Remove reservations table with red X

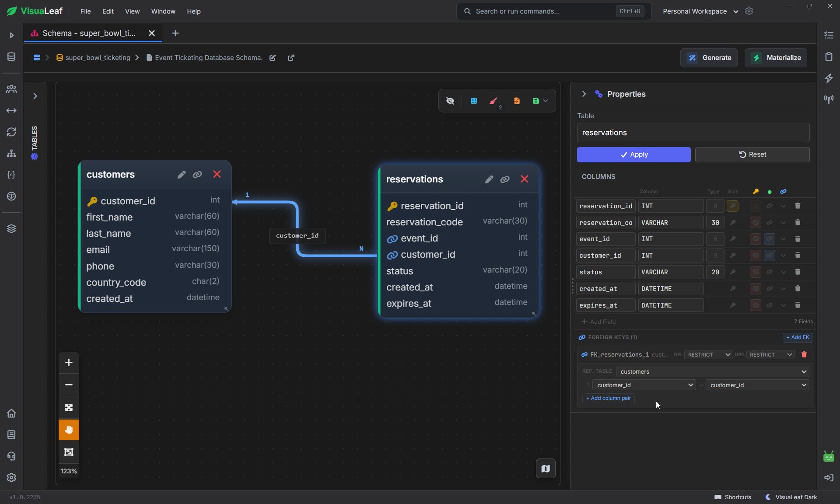pyautogui.click(x=525, y=179)
